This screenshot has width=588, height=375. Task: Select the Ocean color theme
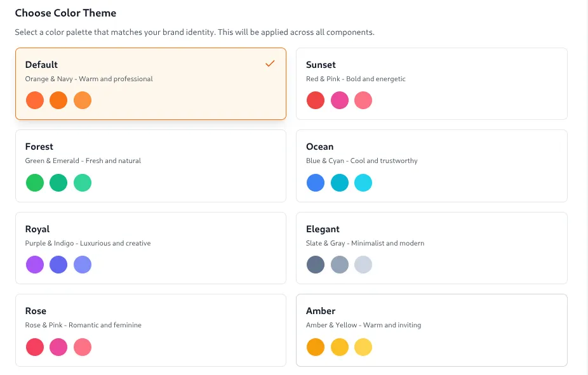[431, 166]
